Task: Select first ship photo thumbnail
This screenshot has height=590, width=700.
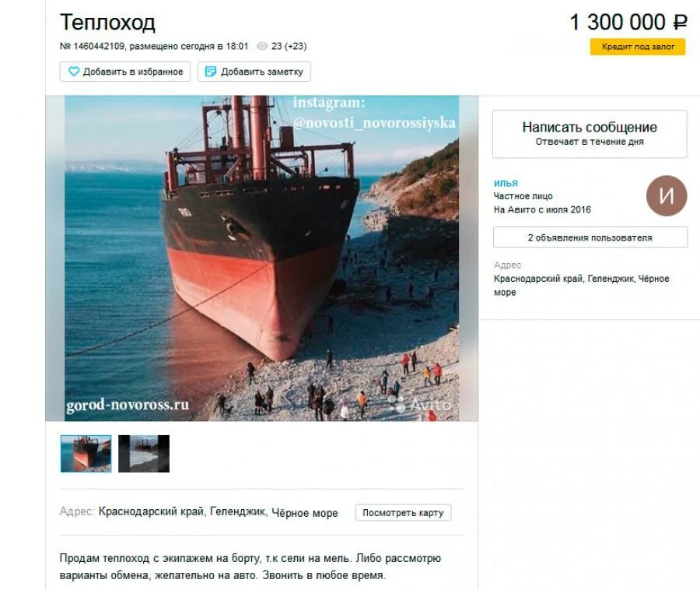Action: 86,453
